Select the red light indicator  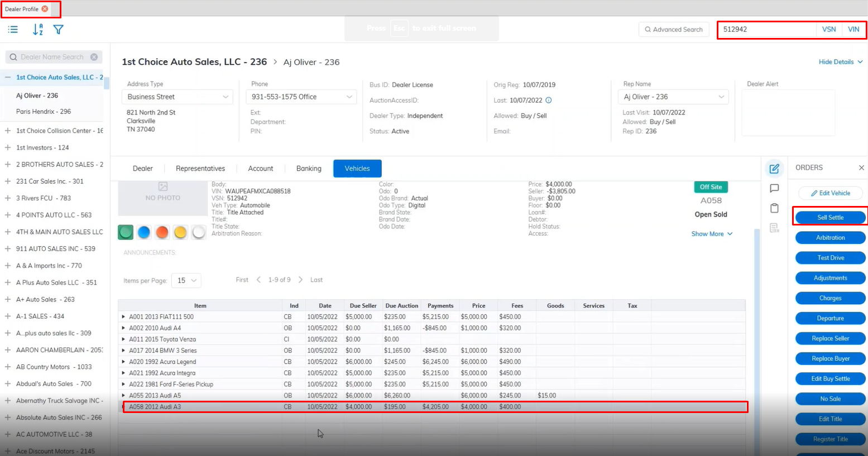pyautogui.click(x=162, y=232)
